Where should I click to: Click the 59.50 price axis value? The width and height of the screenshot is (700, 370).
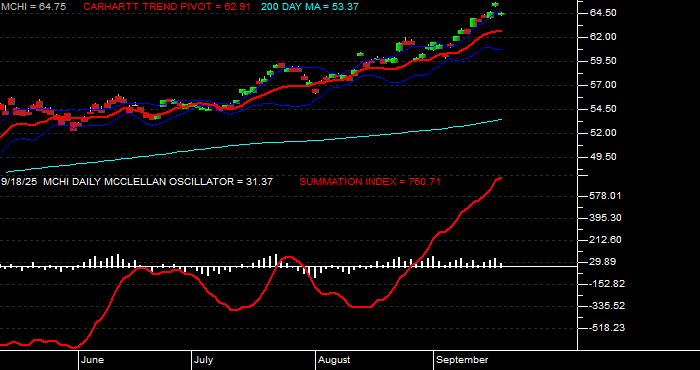point(604,60)
